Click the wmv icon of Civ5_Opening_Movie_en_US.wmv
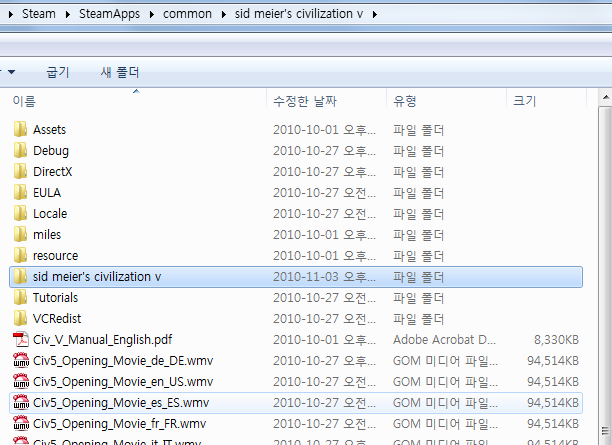 [21, 382]
